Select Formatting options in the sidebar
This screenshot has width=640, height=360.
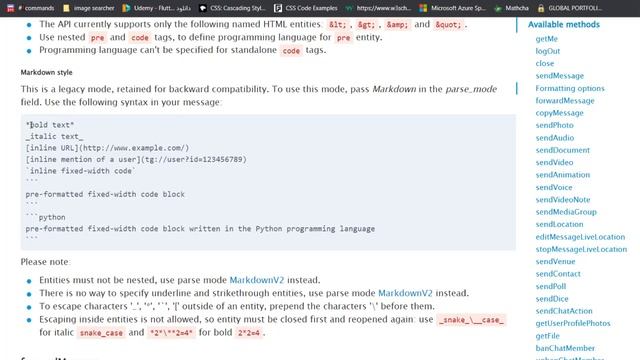click(570, 88)
